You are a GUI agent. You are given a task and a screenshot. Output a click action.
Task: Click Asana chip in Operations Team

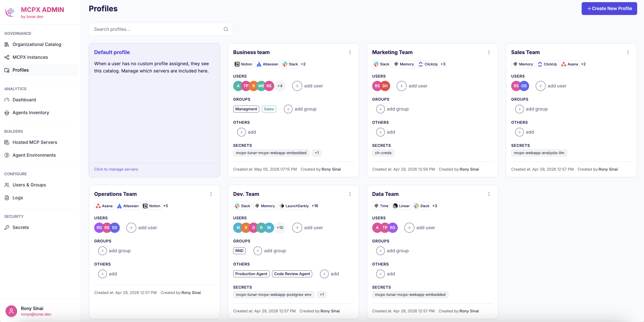coord(104,206)
